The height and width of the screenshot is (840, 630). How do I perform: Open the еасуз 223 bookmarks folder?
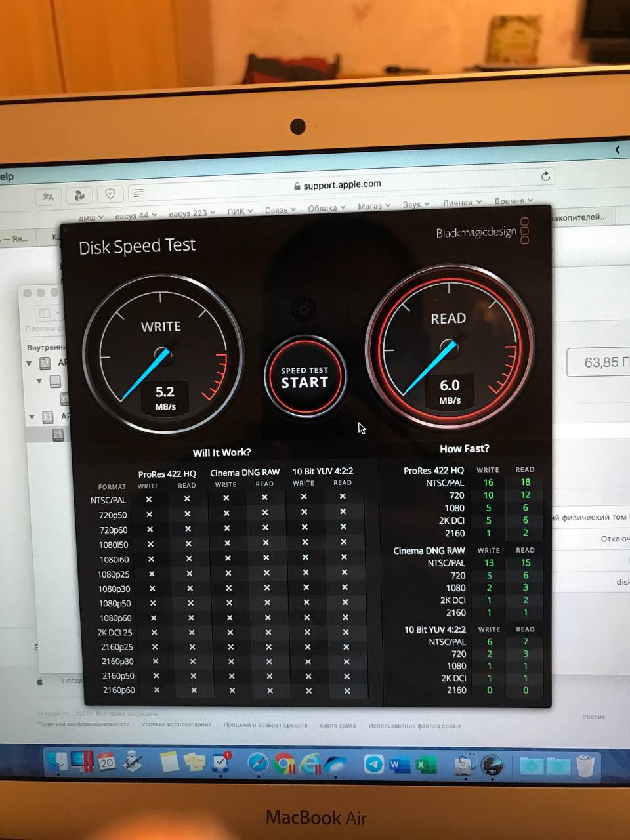pyautogui.click(x=192, y=213)
